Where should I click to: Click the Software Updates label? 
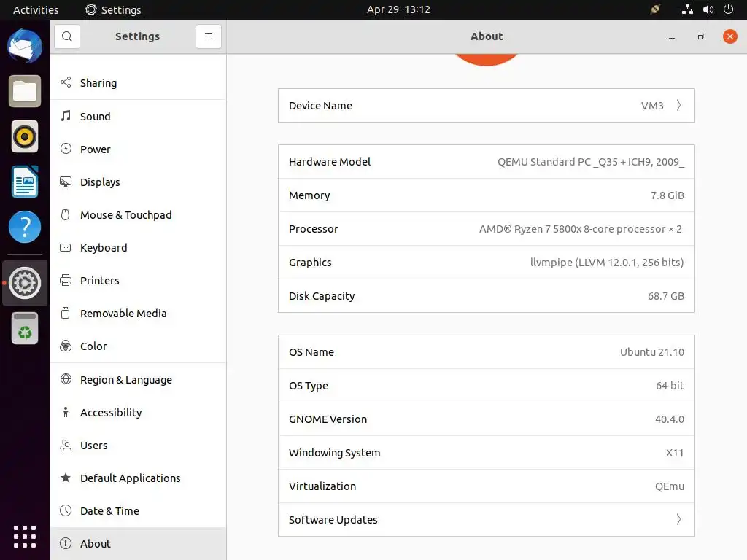(333, 519)
